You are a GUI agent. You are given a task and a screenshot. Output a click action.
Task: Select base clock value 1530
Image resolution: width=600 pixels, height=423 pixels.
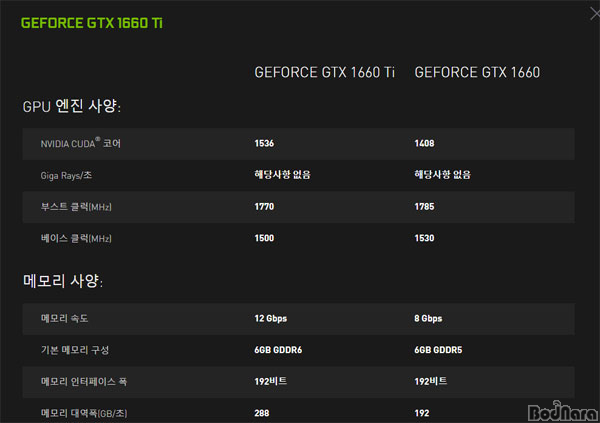(424, 238)
